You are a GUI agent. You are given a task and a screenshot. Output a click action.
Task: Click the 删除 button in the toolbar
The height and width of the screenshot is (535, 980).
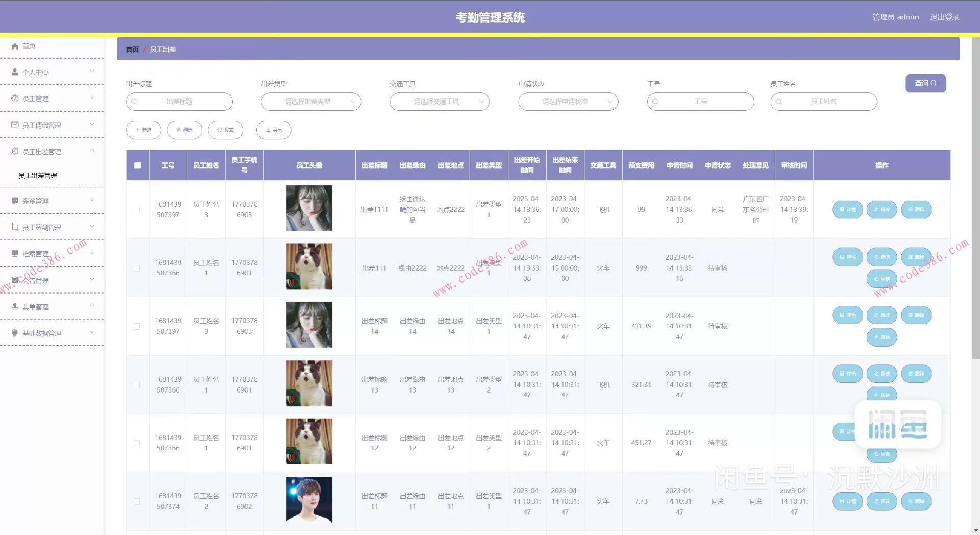[x=184, y=130]
